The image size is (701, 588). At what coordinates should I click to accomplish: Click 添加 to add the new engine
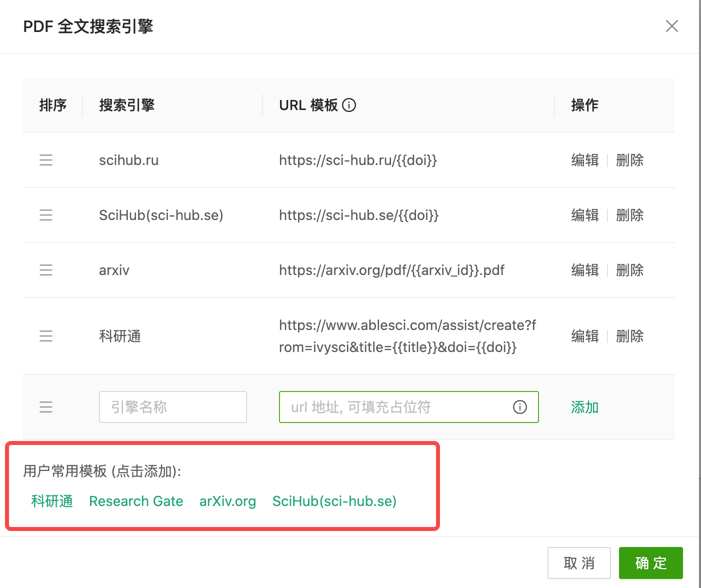pos(585,407)
